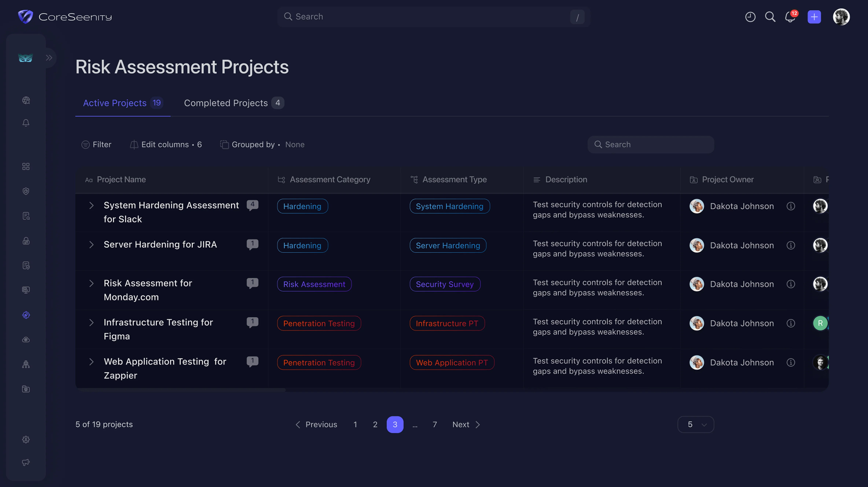Go to page 1
The image size is (868, 487).
355,425
